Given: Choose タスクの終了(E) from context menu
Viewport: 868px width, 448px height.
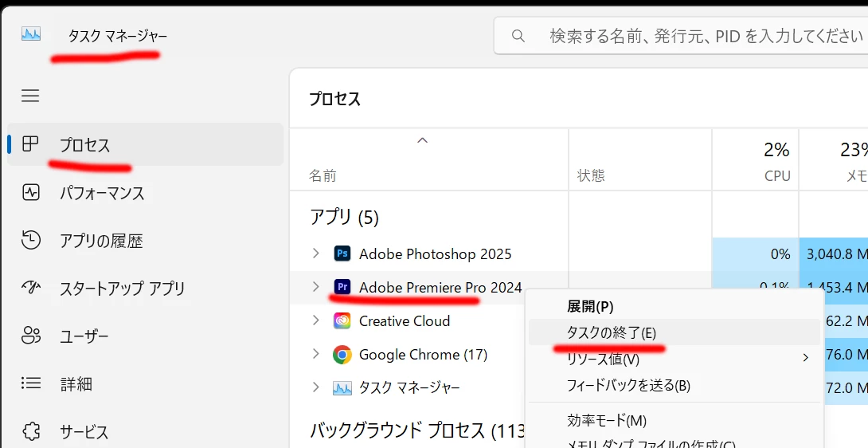Looking at the screenshot, I should [x=674, y=332].
